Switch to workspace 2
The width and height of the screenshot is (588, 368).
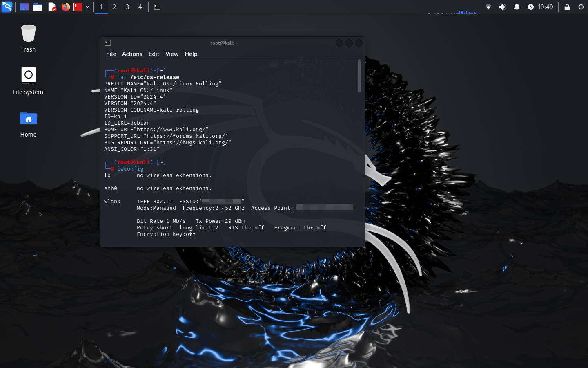tap(114, 7)
